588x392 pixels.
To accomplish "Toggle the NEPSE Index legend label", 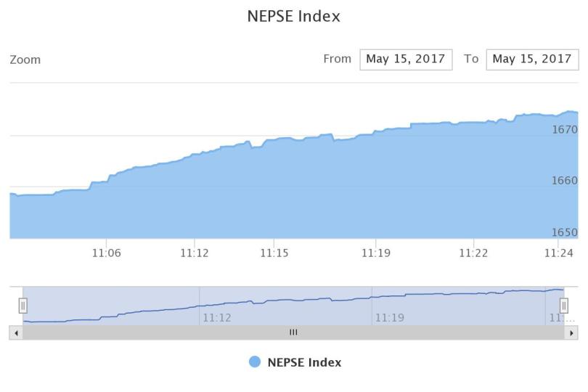I will [304, 362].
